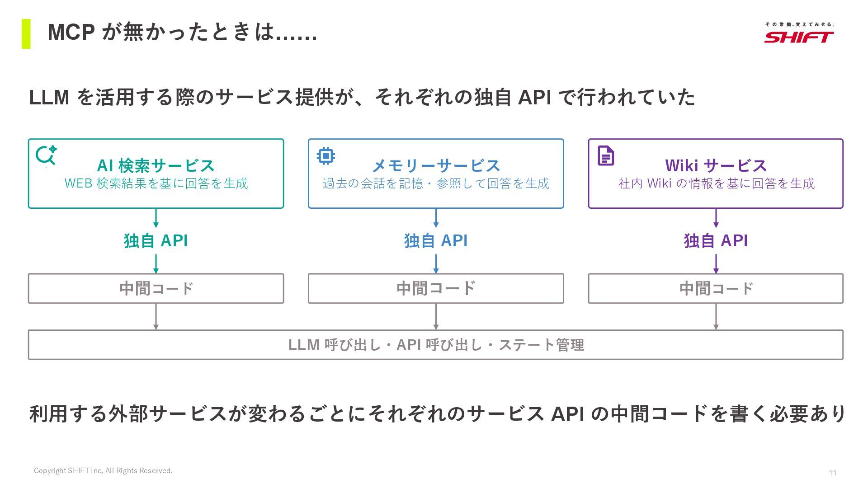Image resolution: width=868 pixels, height=488 pixels.
Task: Click the Wiki document icon
Action: tap(606, 156)
